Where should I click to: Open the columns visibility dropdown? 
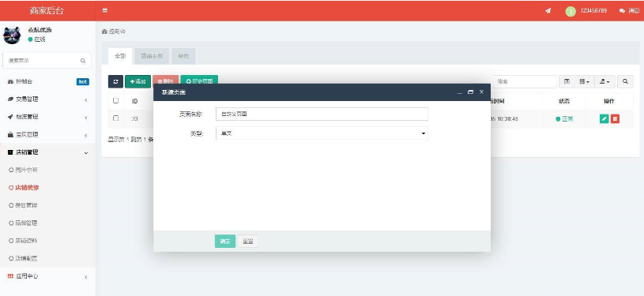click(x=585, y=82)
